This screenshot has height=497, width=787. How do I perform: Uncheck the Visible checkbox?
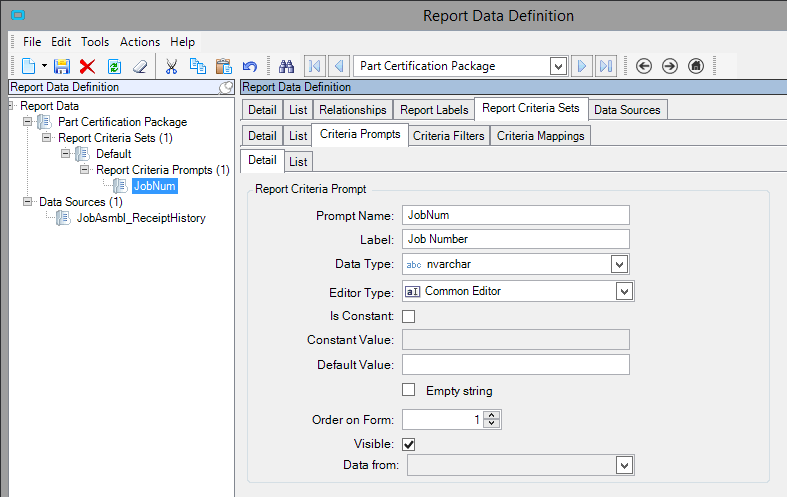[x=408, y=443]
